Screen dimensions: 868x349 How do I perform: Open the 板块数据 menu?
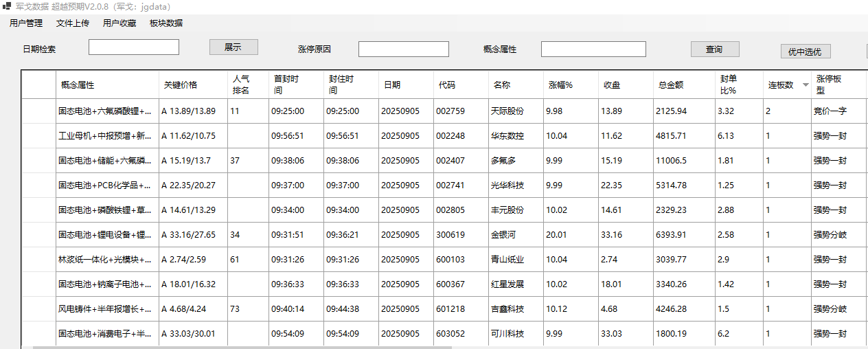click(166, 23)
